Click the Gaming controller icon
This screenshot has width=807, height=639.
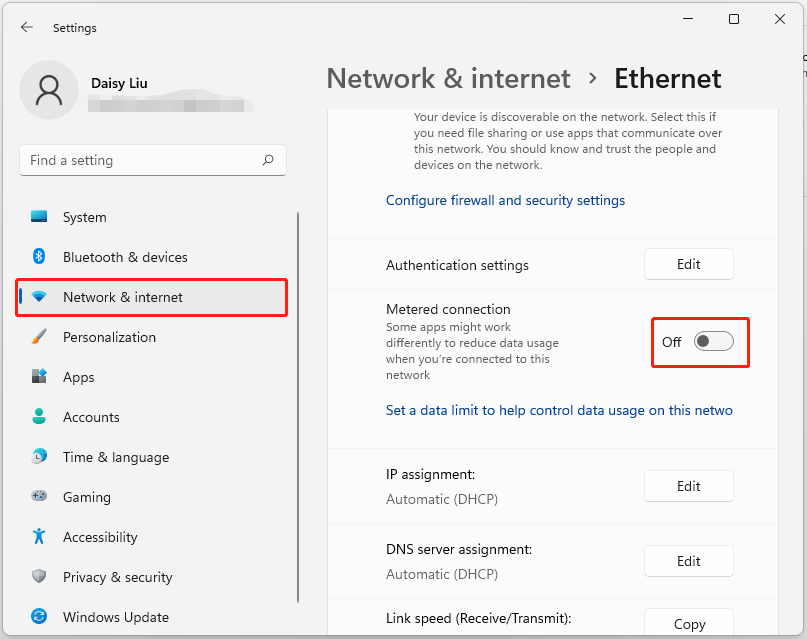click(x=39, y=497)
